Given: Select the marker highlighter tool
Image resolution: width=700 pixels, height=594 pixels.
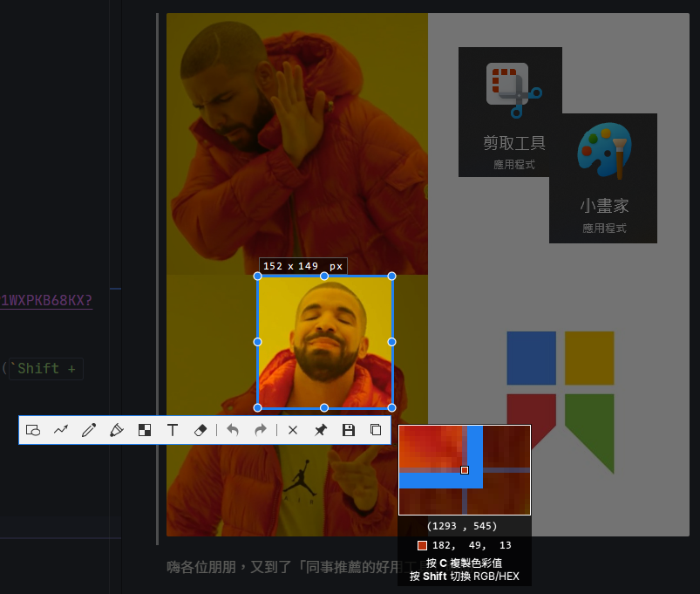Looking at the screenshot, I should [117, 430].
